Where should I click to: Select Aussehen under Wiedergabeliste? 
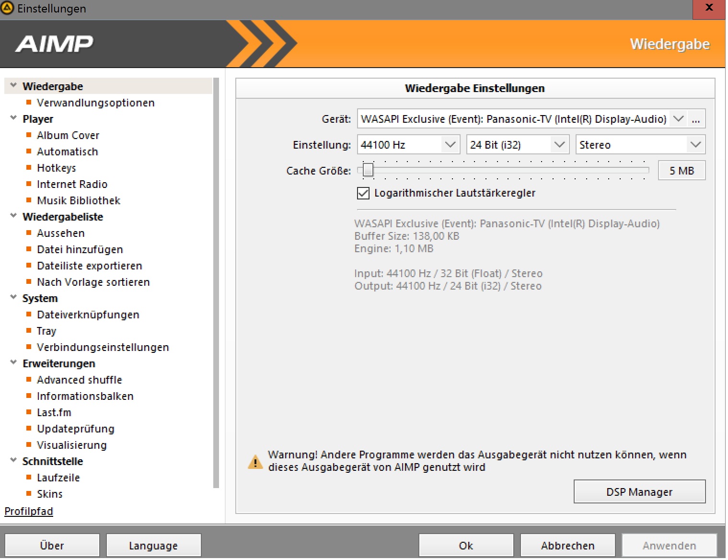tap(61, 233)
